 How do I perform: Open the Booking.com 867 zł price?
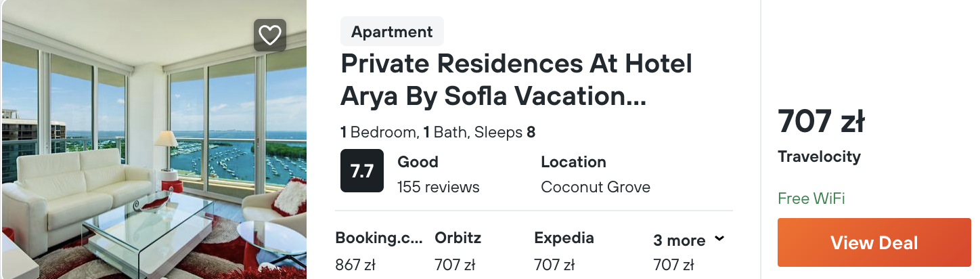(x=356, y=265)
